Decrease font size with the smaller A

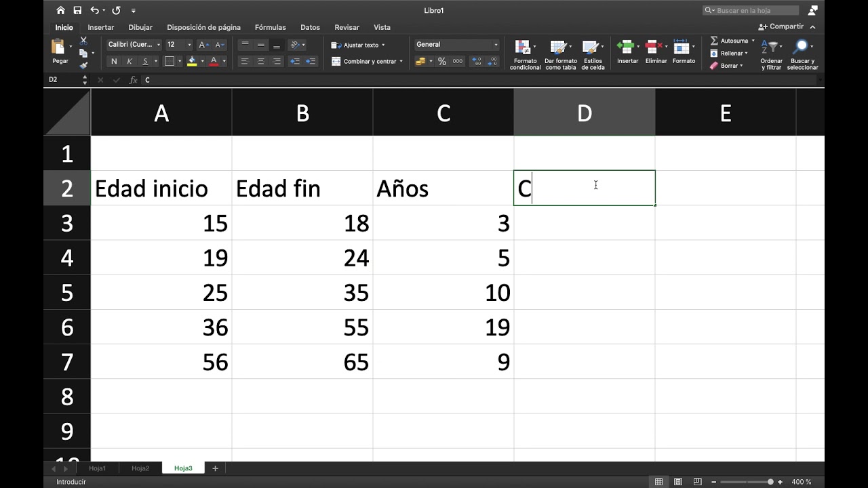(220, 45)
